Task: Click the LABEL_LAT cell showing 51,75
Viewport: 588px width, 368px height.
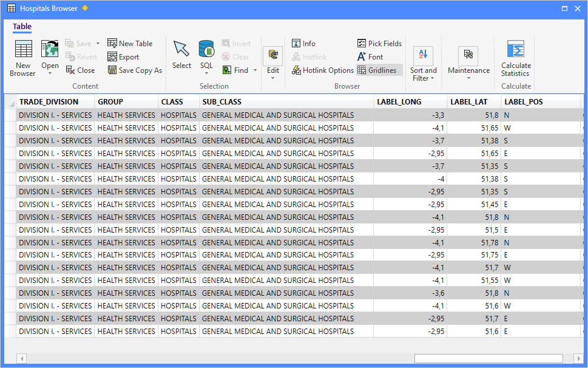Action: [474, 254]
